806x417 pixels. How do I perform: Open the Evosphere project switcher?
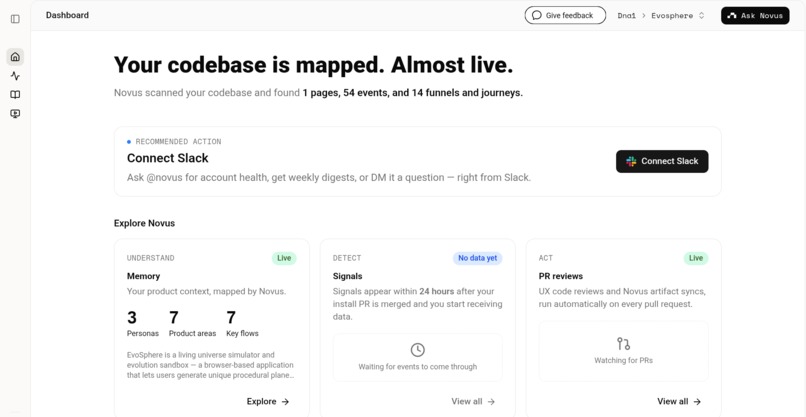pos(678,15)
